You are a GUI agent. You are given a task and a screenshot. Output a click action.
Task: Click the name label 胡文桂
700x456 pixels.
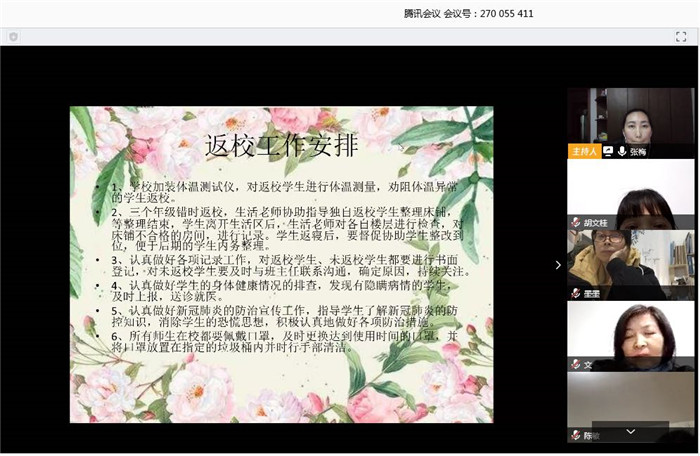coord(596,222)
